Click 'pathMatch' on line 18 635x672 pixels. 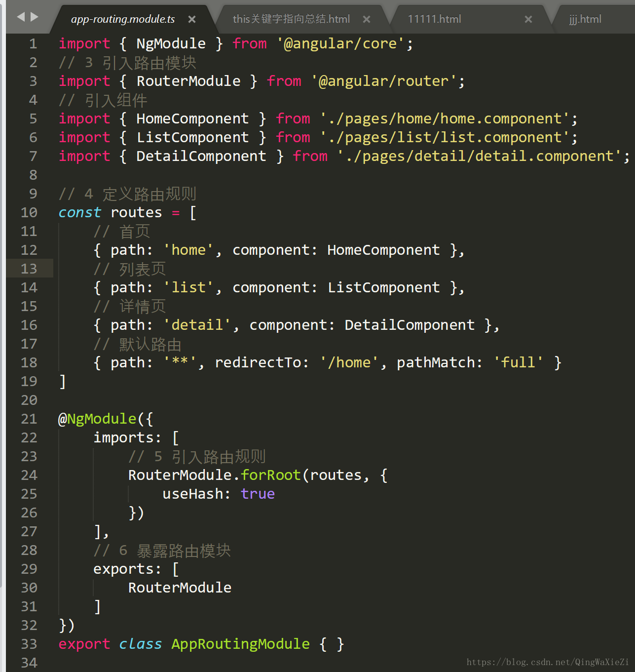coord(436,362)
